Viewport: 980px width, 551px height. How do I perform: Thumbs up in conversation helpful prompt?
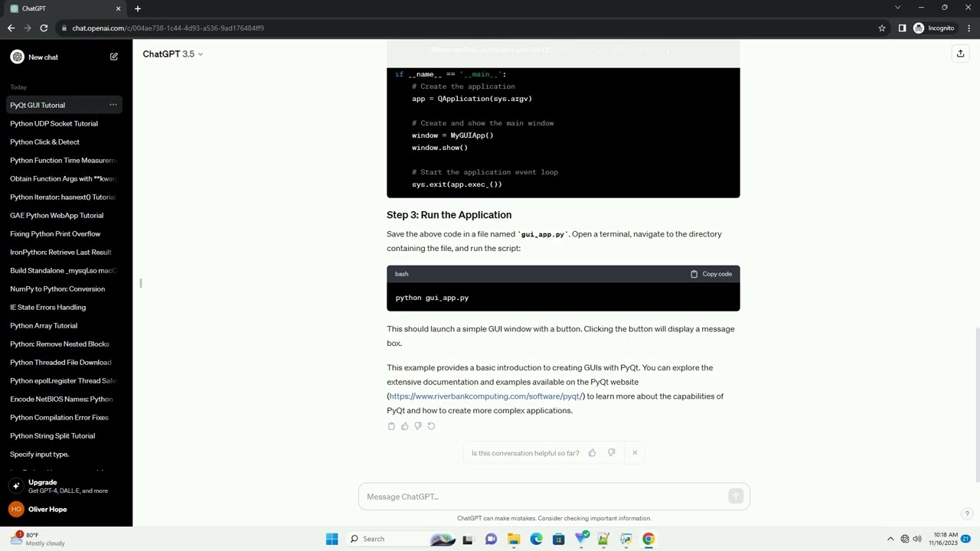(592, 453)
